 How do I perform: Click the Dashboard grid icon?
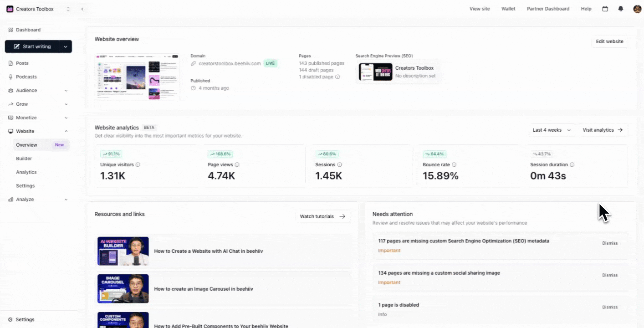(10, 30)
